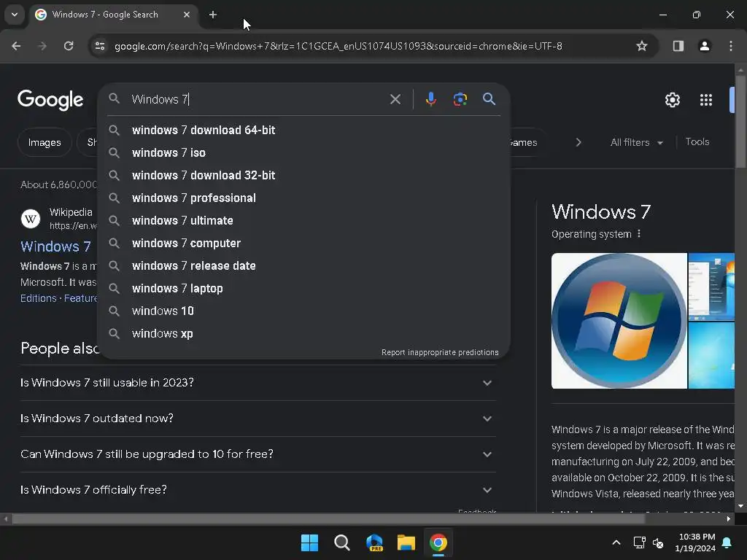The width and height of the screenshot is (747, 560).
Task: Open notifications bell icon
Action: coord(727,542)
